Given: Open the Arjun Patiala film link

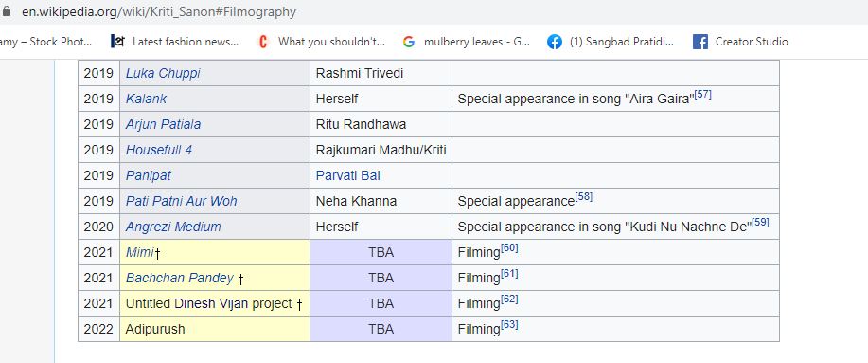Looking at the screenshot, I should point(163,124).
